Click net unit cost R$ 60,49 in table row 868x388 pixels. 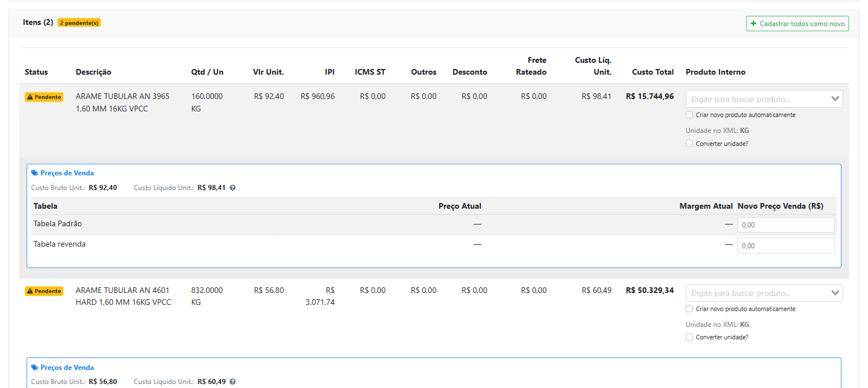(x=597, y=290)
